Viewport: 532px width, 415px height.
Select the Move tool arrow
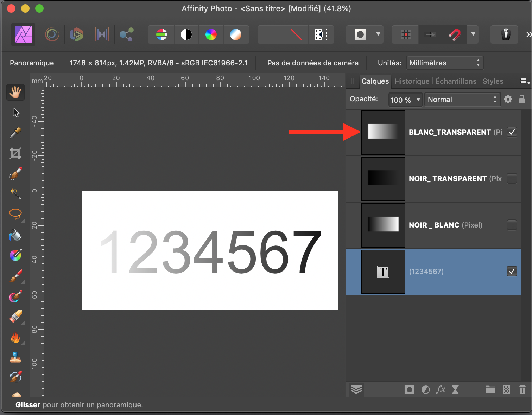click(x=15, y=113)
